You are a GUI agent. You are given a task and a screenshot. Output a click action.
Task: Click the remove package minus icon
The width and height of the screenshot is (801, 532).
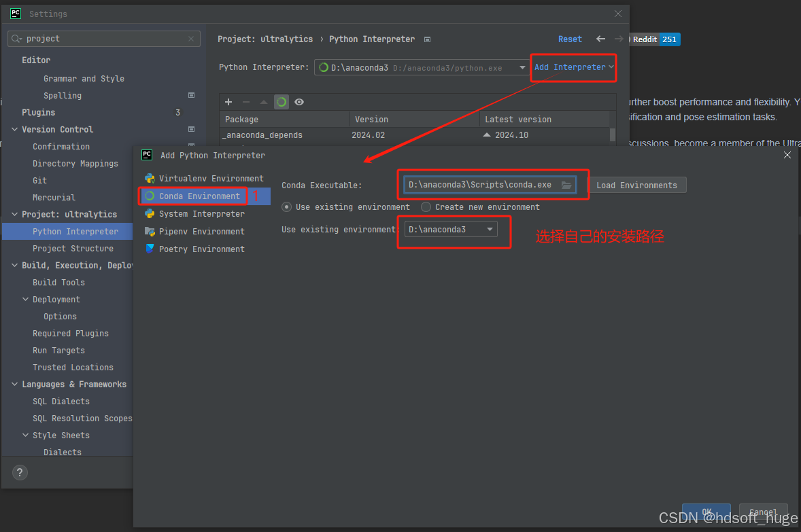click(x=245, y=102)
